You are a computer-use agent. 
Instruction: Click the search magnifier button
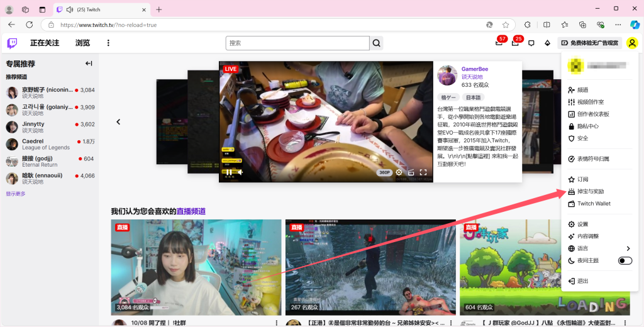(x=377, y=43)
